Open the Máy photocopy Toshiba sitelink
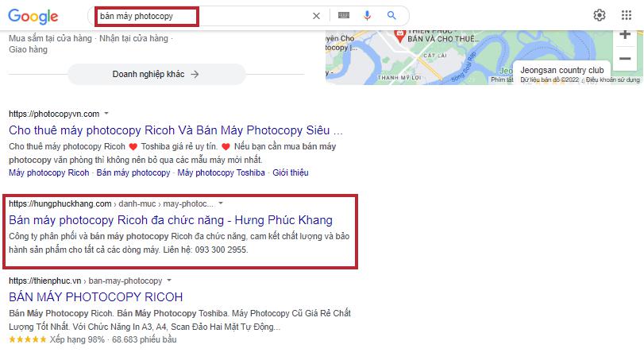 (x=221, y=173)
